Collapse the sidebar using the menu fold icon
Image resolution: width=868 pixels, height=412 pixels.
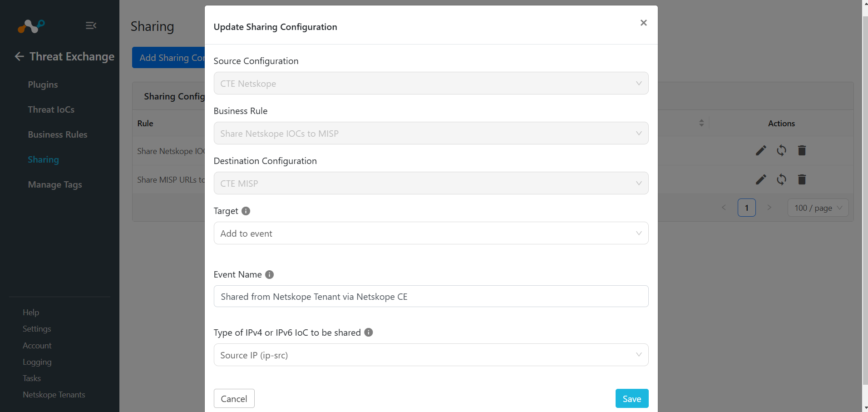coord(91,25)
